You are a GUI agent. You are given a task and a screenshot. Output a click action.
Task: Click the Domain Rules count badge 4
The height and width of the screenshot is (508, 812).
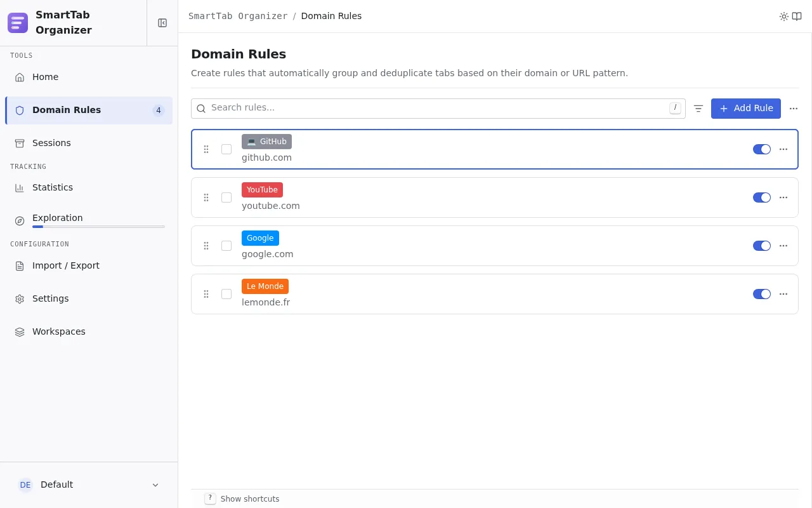click(x=159, y=110)
